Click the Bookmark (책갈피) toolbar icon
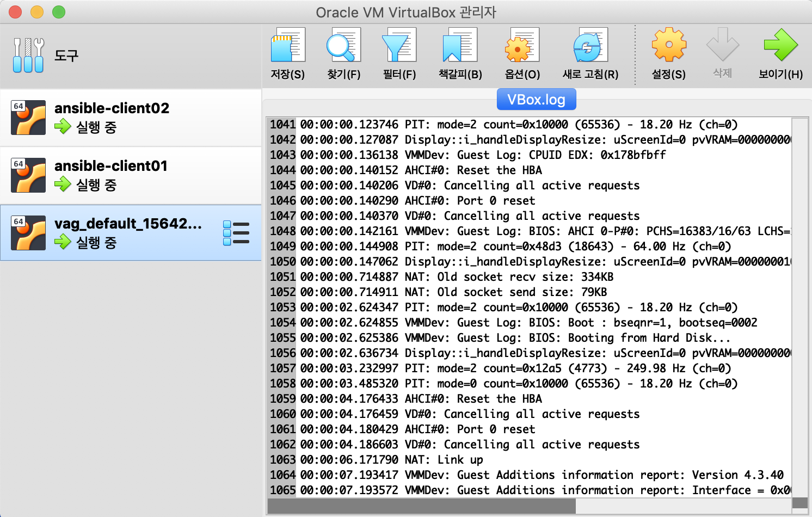The height and width of the screenshot is (517, 812). [460, 45]
